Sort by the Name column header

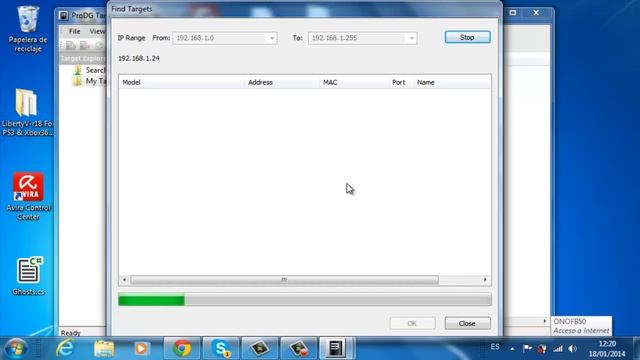click(x=452, y=82)
